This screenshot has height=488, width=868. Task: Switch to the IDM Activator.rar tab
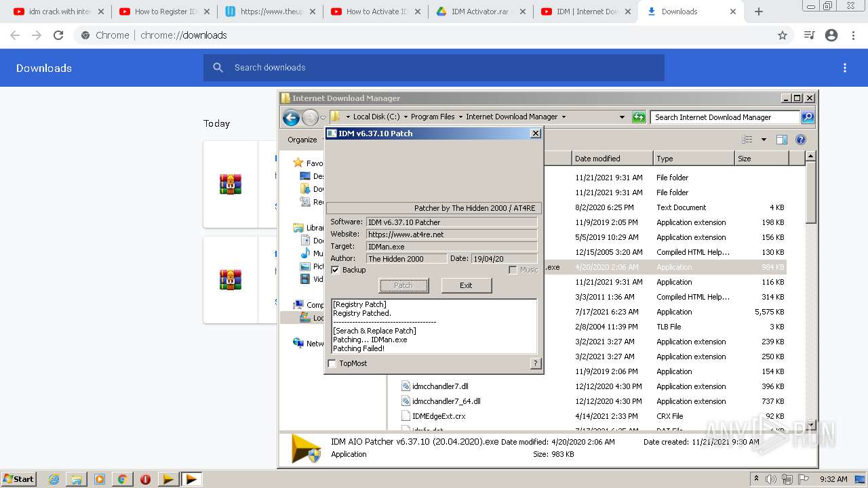coord(481,12)
